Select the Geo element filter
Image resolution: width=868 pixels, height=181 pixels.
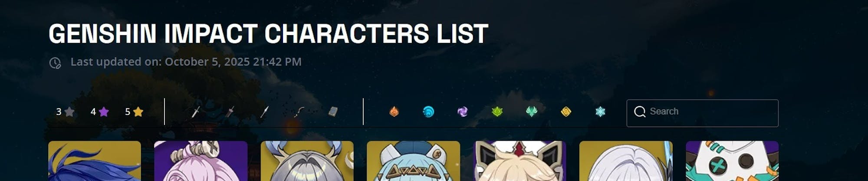click(x=566, y=112)
